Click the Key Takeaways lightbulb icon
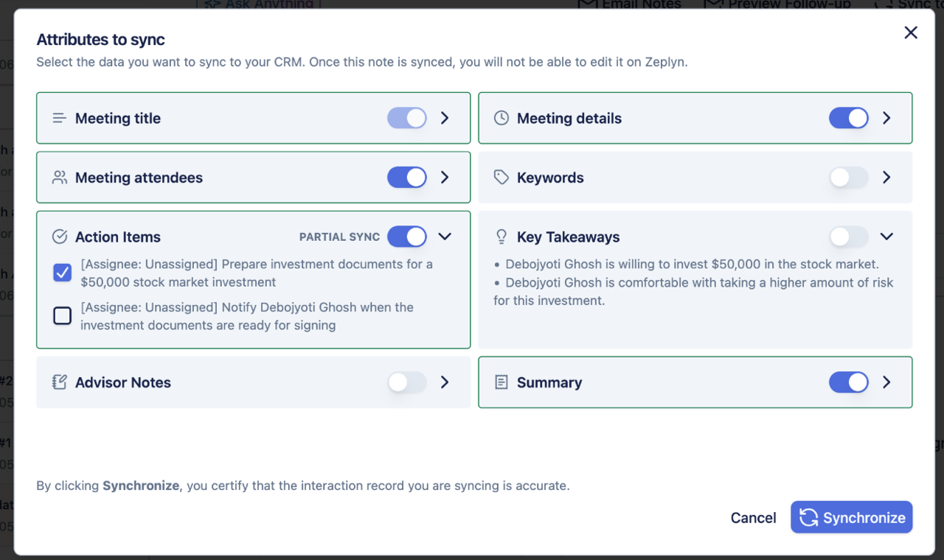The image size is (944, 560). coord(502,237)
